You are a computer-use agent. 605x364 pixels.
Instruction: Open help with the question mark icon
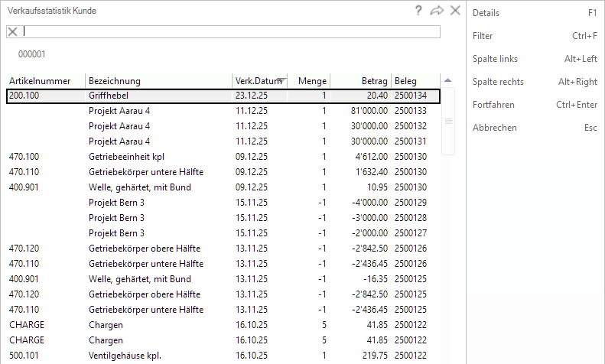418,11
